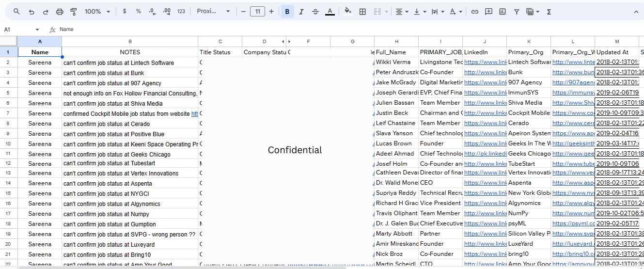Click the Functions sigma icon
The width and height of the screenshot is (644, 269).
tap(549, 12)
